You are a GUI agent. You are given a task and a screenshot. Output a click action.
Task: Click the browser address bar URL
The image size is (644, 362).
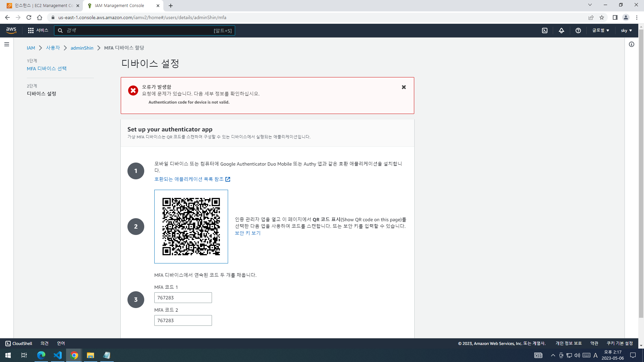(x=142, y=17)
